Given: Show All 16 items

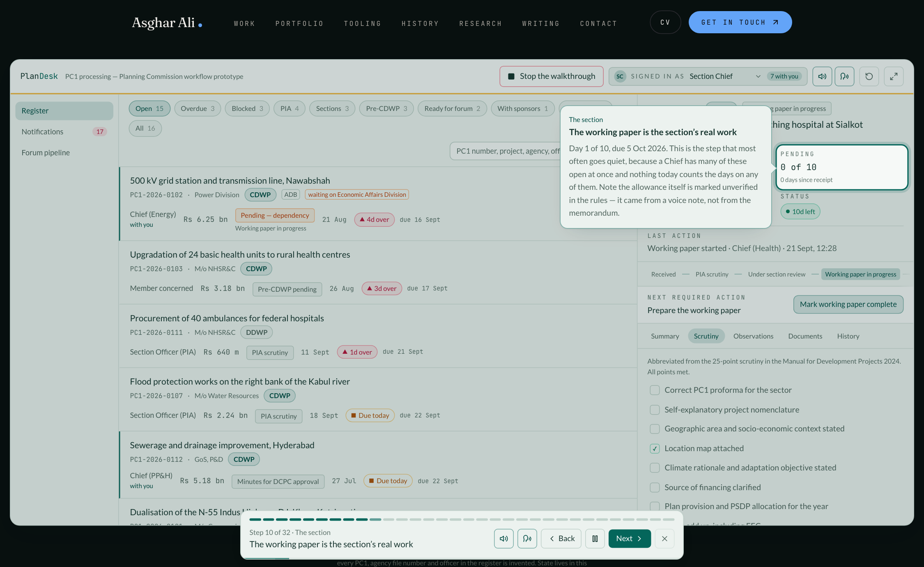Looking at the screenshot, I should (x=145, y=128).
